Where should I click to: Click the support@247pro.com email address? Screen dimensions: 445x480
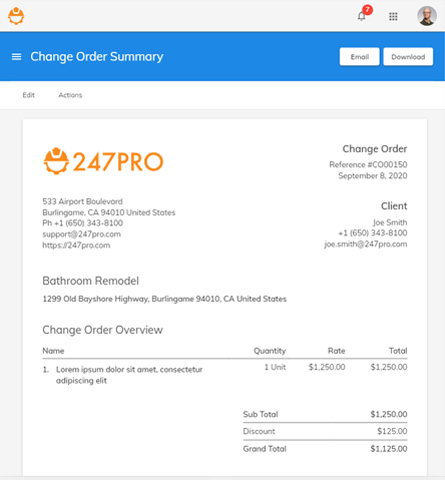click(82, 234)
